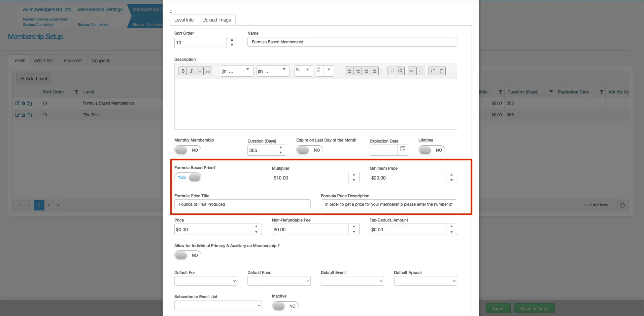
Task: Insert an ordered numbered list
Action: [433, 71]
